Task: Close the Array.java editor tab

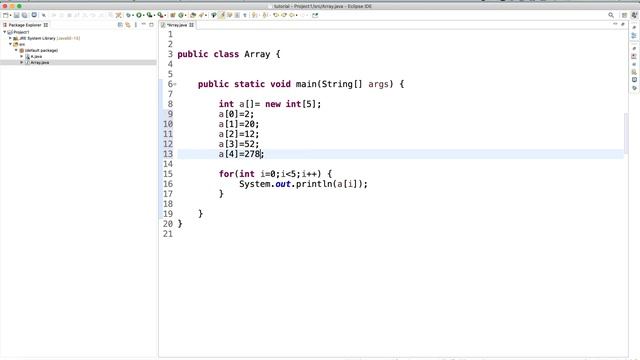Action: tap(191, 25)
